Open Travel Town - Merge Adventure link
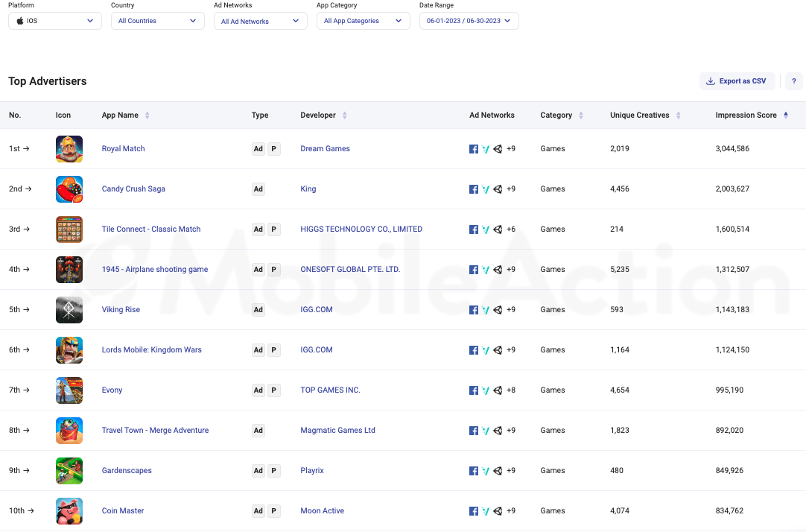 point(155,430)
